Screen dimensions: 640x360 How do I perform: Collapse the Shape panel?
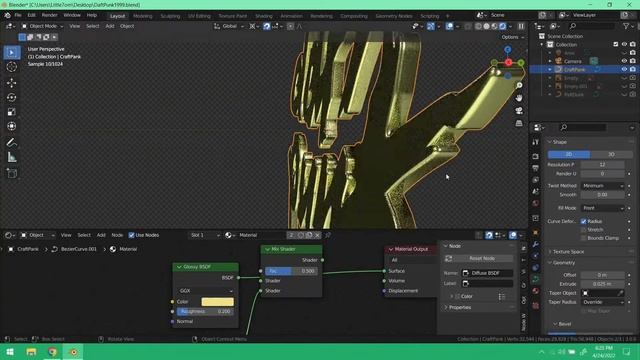coord(559,142)
